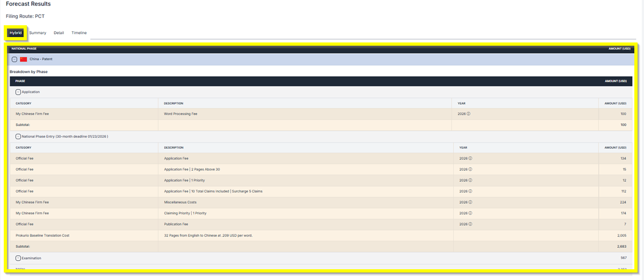Click info icon in Miscellaneous Costs row
The width and height of the screenshot is (644, 280).
point(469,202)
